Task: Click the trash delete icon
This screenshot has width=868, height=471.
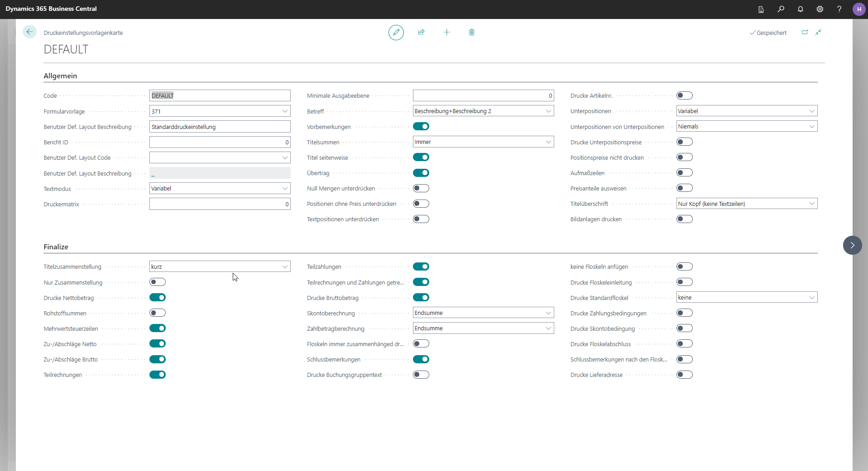Action: pos(471,32)
